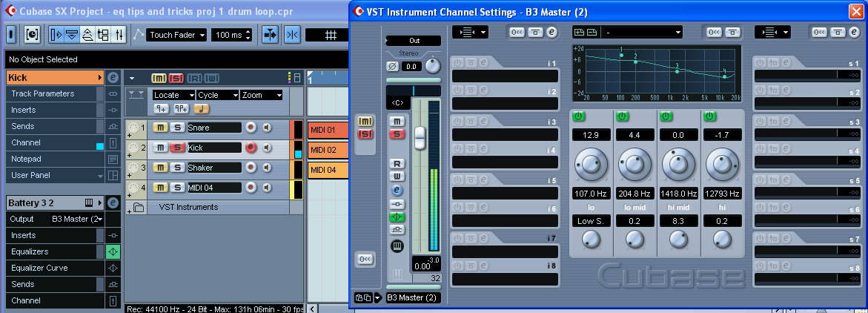Click the sends state icon in channel strip
Viewport: 868px width, 313px height.
pos(397,230)
